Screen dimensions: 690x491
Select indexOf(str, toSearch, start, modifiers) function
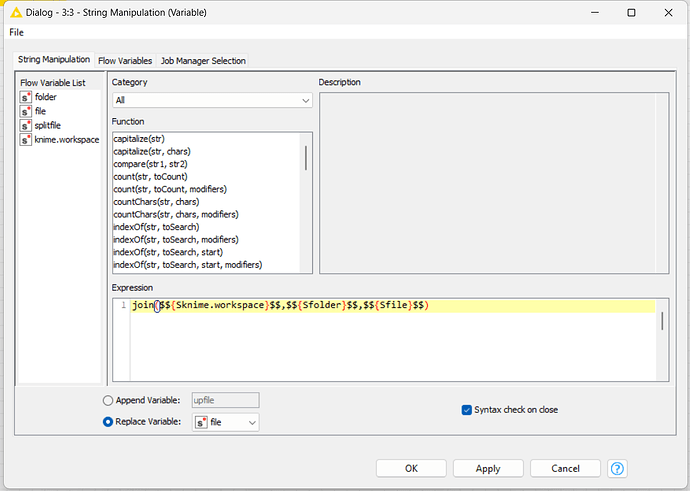point(188,265)
